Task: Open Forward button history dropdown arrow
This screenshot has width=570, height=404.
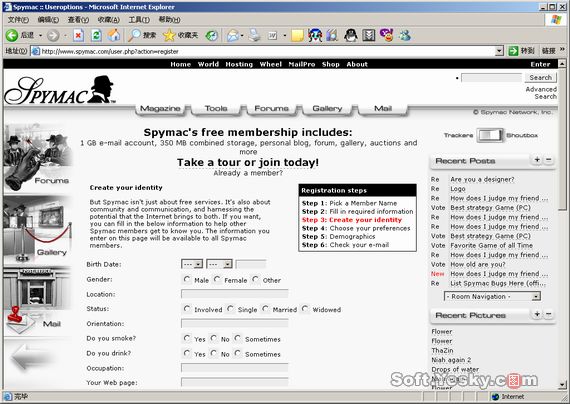Action: point(65,36)
